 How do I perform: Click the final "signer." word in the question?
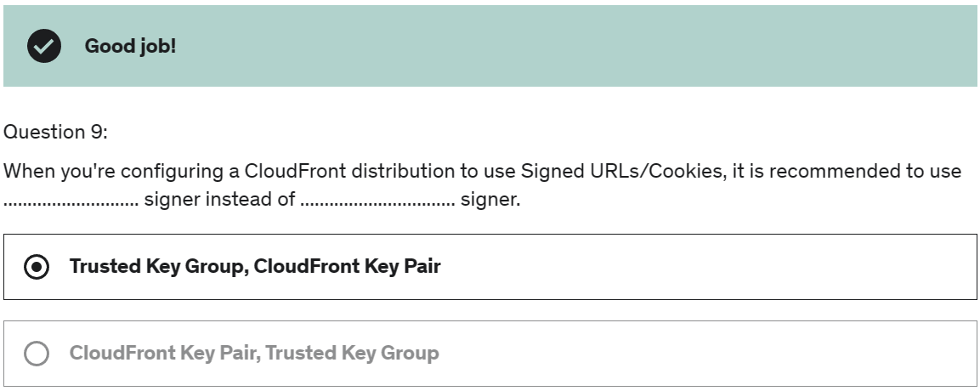click(490, 202)
